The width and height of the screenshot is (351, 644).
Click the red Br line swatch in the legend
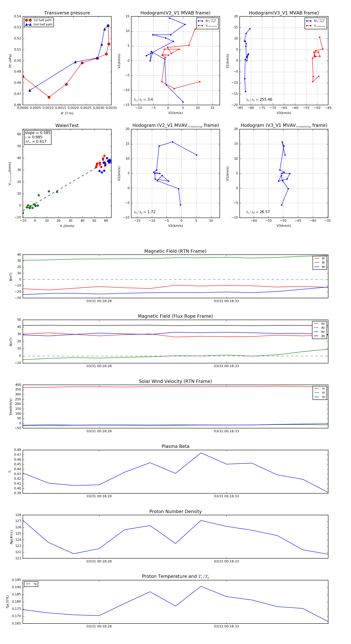[x=317, y=259]
